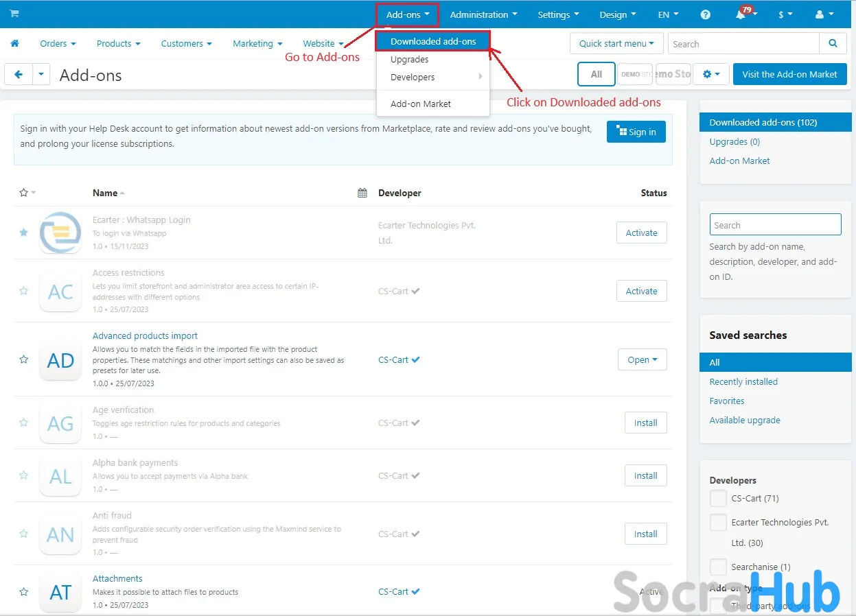This screenshot has height=616, width=856.
Task: Select Downloaded add-ons (102) in sidebar
Action: click(775, 123)
